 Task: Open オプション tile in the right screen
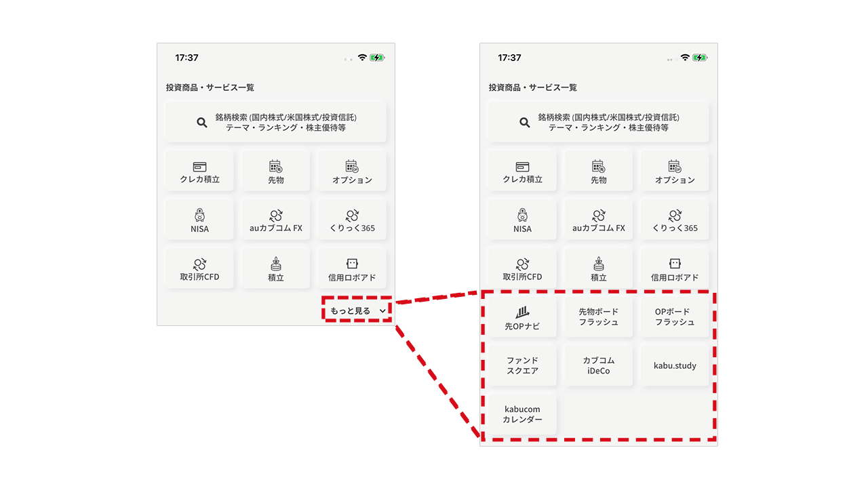[675, 171]
